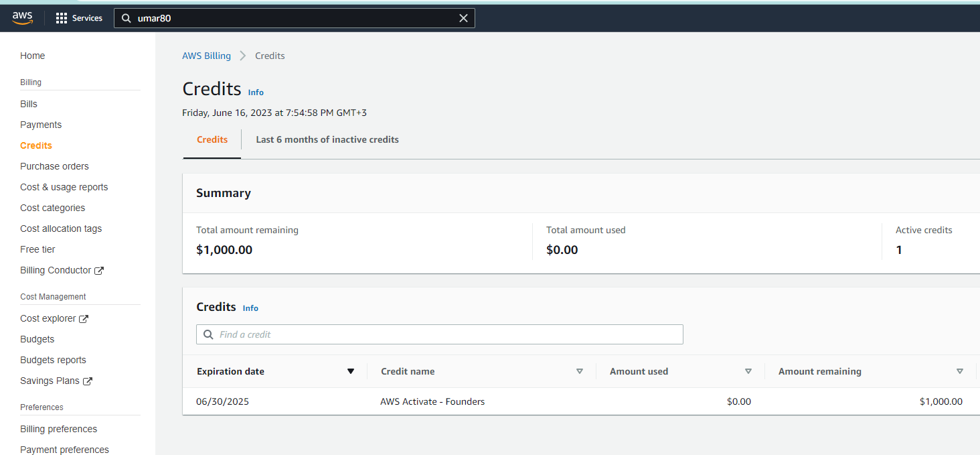This screenshot has width=980, height=455.
Task: Click AWS Billing breadcrumb link
Action: (206, 56)
